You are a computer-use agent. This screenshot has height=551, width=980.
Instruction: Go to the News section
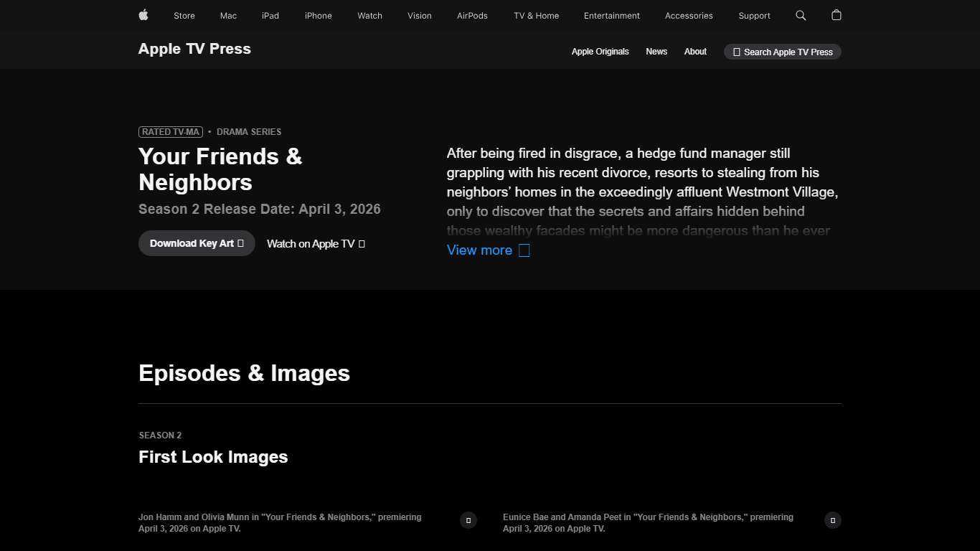pyautogui.click(x=656, y=52)
